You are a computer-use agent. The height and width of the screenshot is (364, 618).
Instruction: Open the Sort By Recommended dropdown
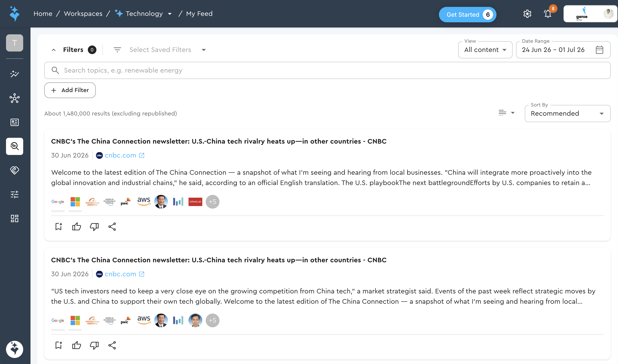(x=568, y=114)
